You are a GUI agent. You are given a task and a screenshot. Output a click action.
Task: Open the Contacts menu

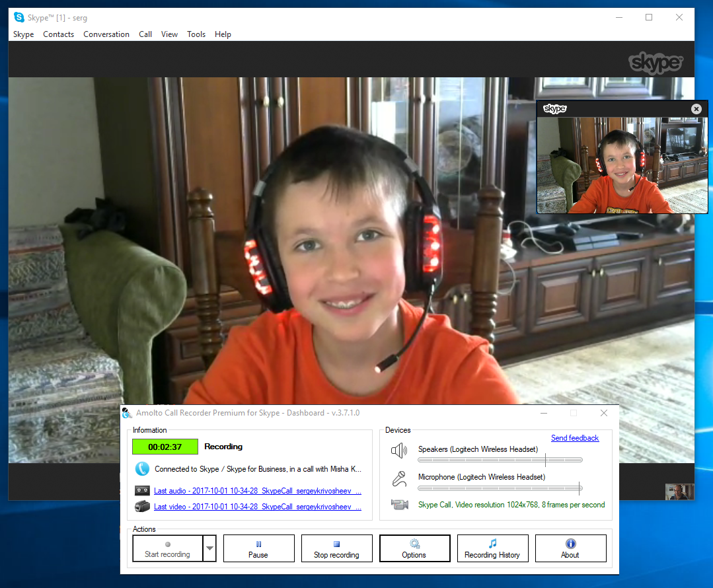click(58, 34)
